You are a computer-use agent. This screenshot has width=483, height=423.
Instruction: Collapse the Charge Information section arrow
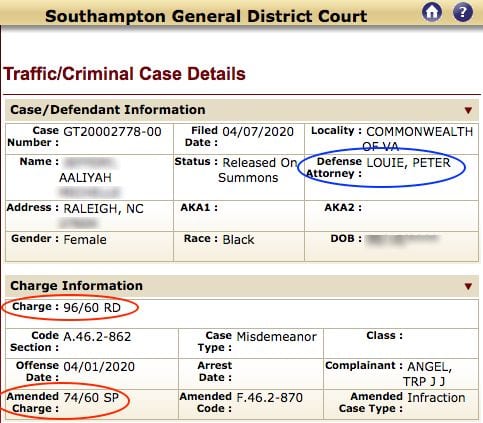point(468,286)
